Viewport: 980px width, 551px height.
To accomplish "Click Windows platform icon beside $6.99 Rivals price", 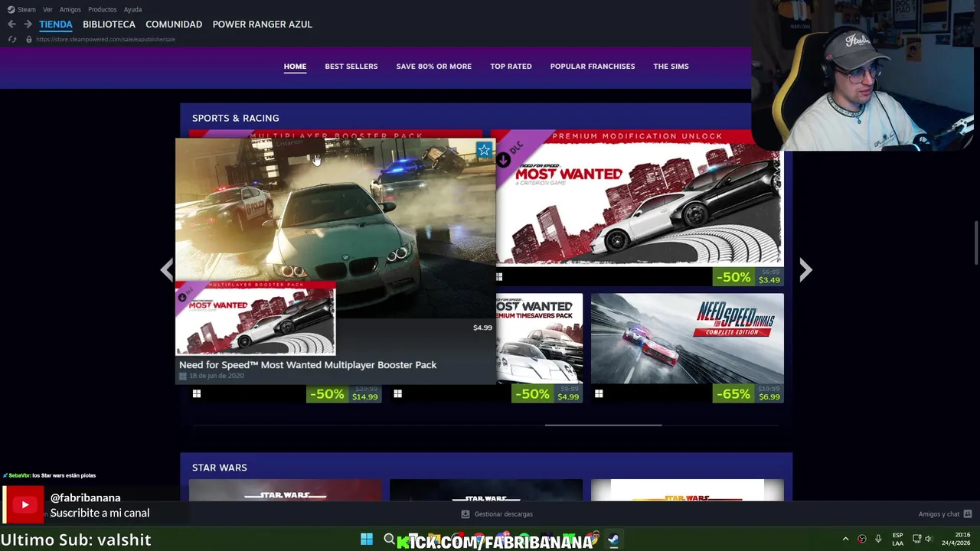I will click(x=599, y=393).
